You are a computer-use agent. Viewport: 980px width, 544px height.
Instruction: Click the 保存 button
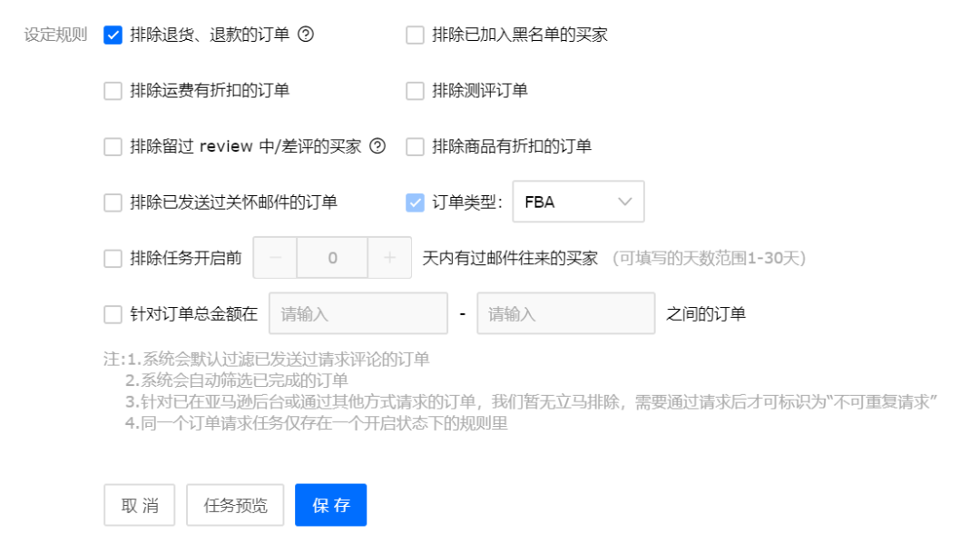(x=330, y=505)
